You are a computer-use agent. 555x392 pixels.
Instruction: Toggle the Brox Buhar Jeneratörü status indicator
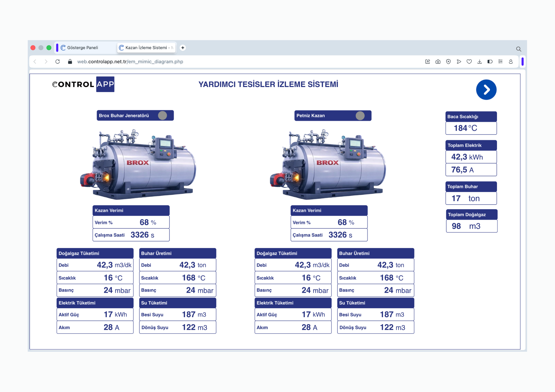162,115
